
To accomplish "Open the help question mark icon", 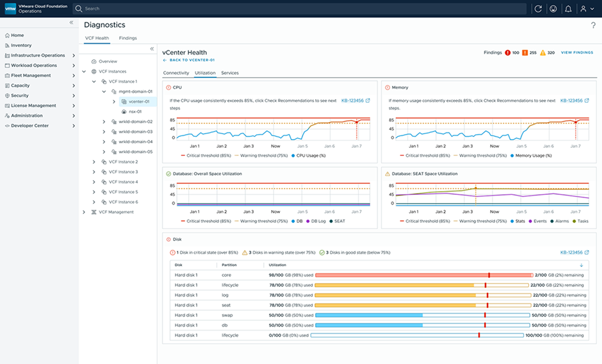I will pos(593,25).
